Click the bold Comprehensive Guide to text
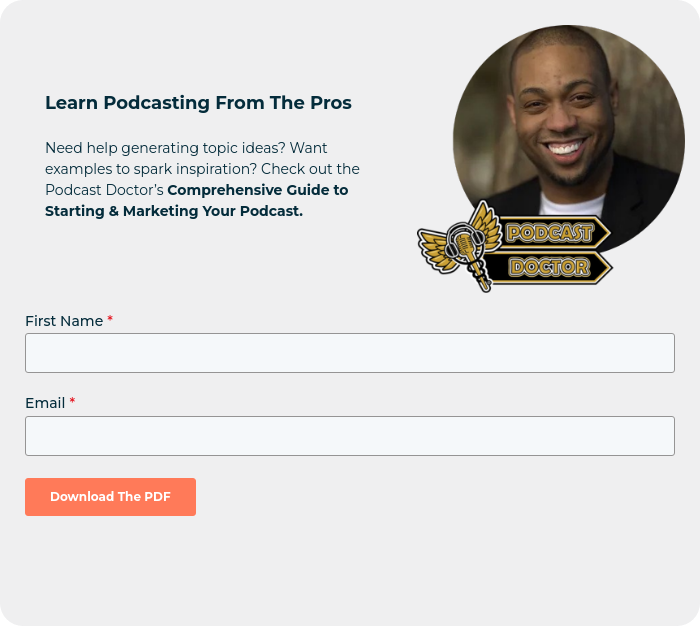Image resolution: width=700 pixels, height=626 pixels. coord(258,190)
